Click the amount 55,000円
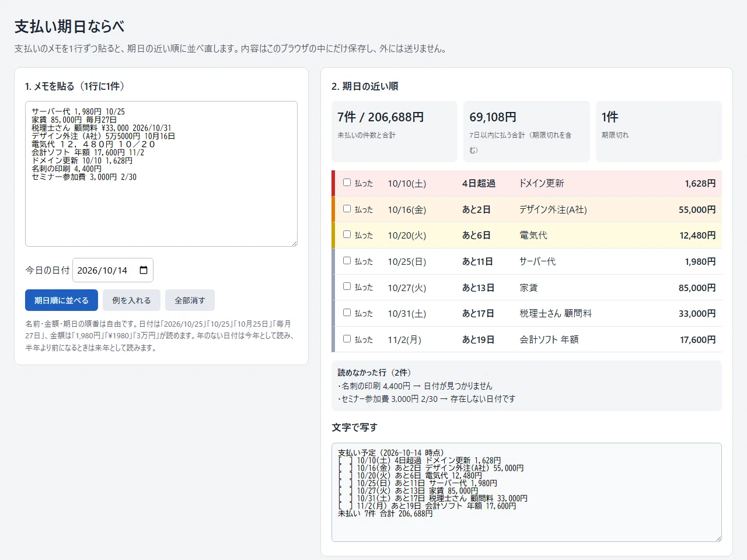 [697, 209]
